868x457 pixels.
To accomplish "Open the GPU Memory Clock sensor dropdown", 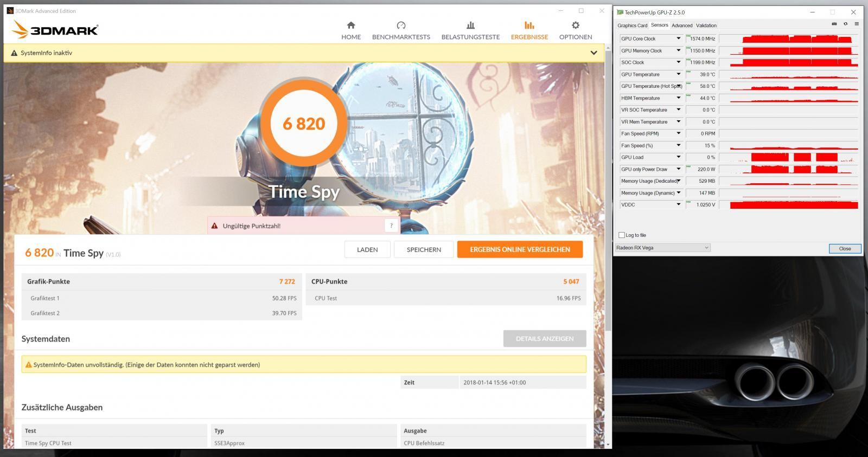I will tap(678, 50).
